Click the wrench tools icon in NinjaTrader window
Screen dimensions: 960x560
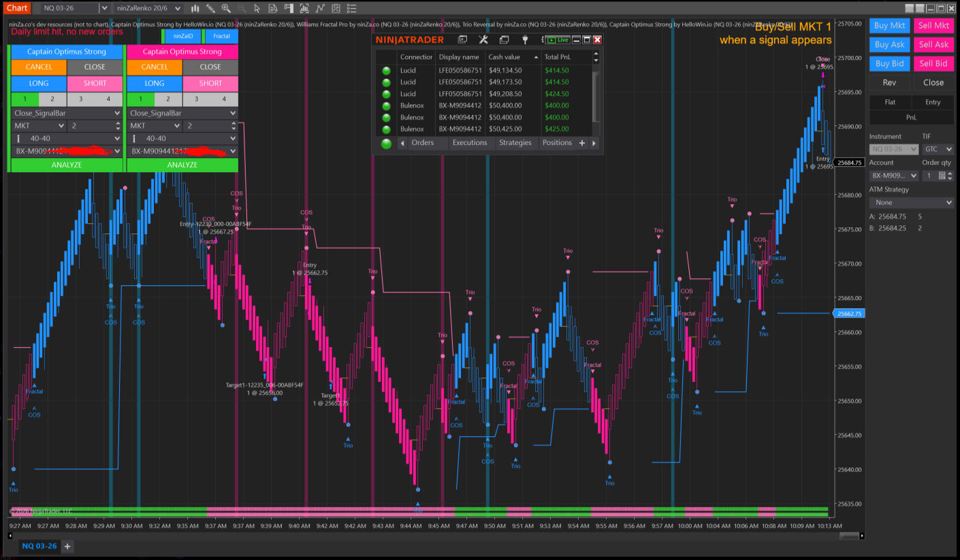[x=483, y=39]
